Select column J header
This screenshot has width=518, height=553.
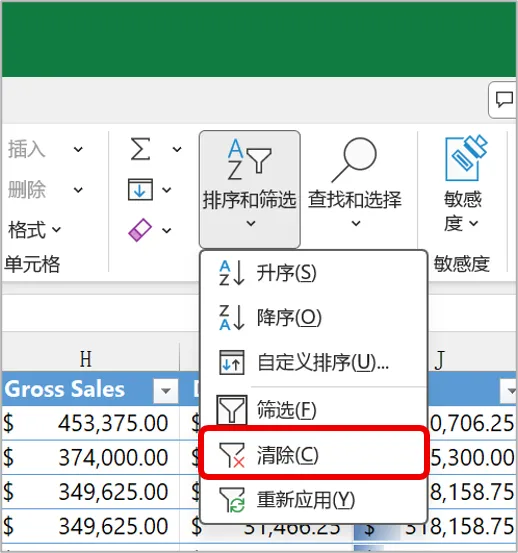coord(473,359)
